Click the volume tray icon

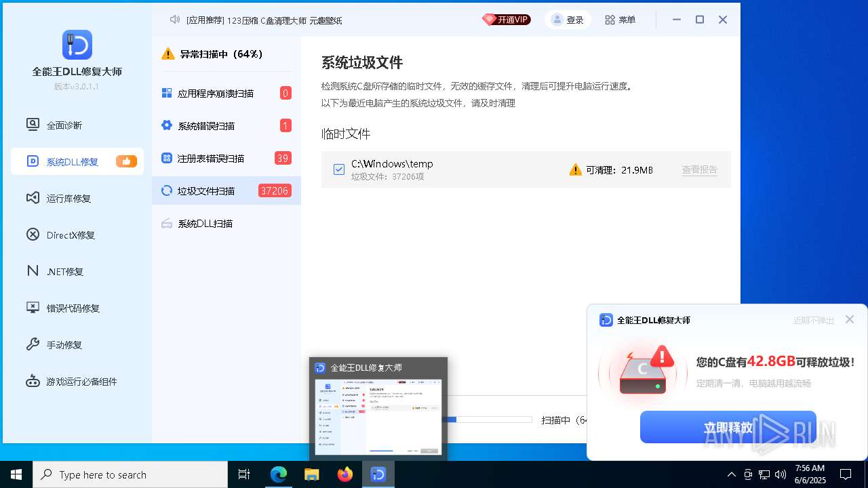pyautogui.click(x=780, y=474)
